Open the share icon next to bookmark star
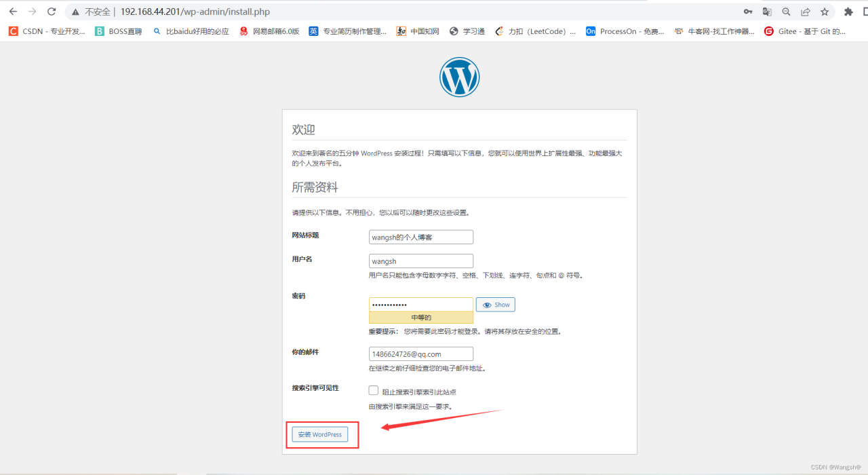Viewport: 868px width, 475px height. pos(805,12)
